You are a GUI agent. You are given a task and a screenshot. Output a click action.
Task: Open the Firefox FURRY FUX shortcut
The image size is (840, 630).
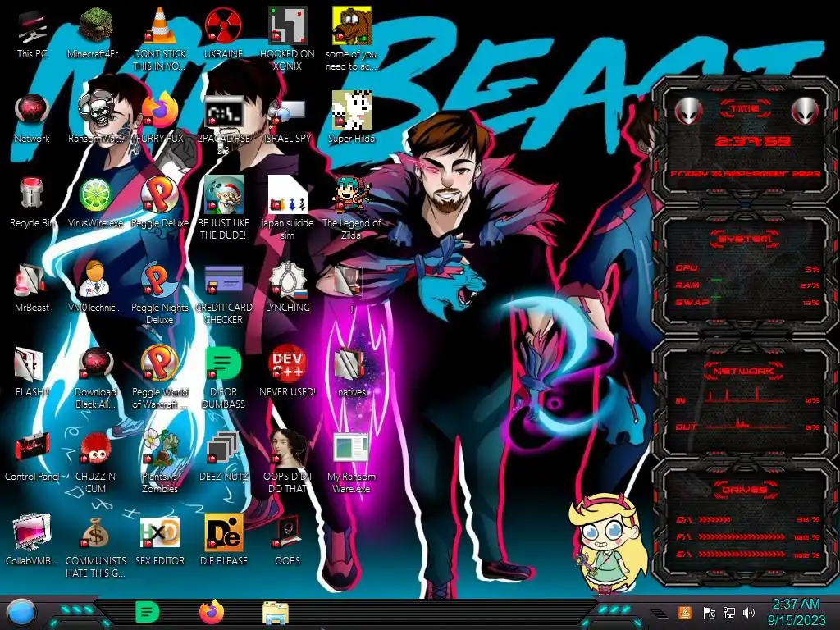(160, 111)
